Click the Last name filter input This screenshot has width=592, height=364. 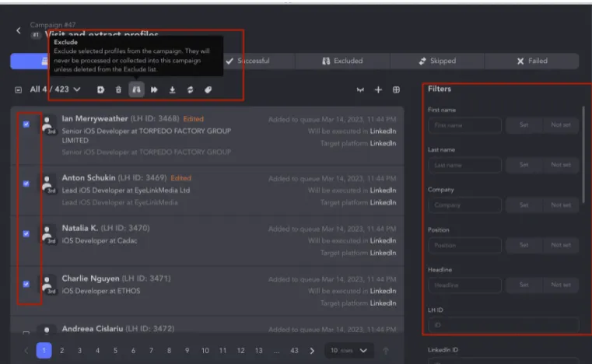click(x=464, y=165)
